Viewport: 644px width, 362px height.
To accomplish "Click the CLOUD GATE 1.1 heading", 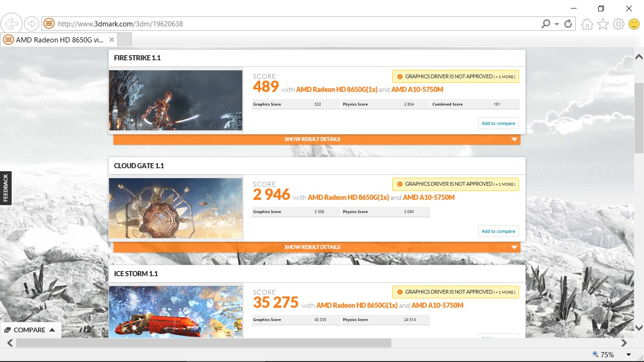I will click(139, 166).
